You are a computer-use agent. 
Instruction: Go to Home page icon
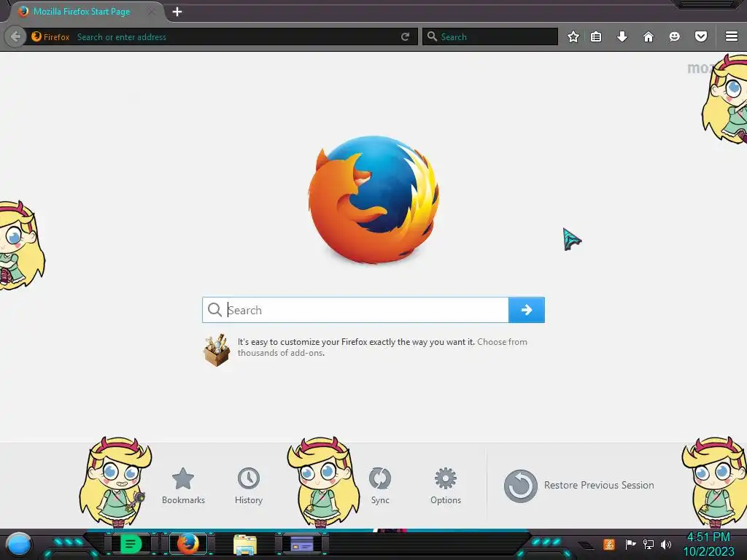(649, 36)
